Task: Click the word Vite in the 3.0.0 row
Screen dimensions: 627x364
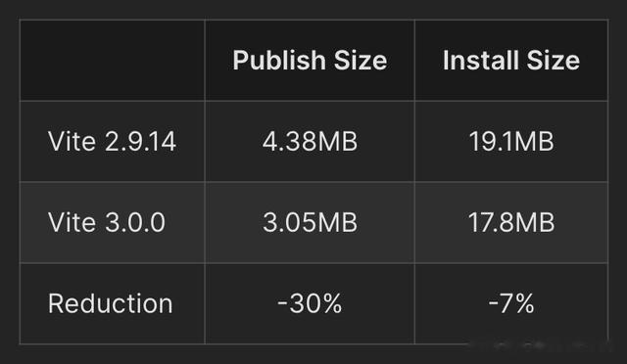Action: point(72,222)
